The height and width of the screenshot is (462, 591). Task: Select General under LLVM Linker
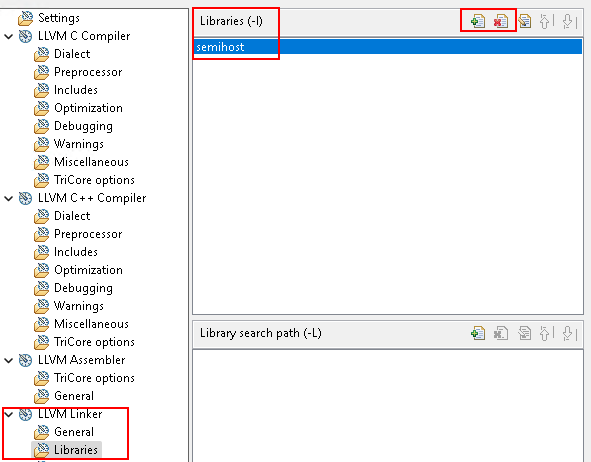point(74,432)
